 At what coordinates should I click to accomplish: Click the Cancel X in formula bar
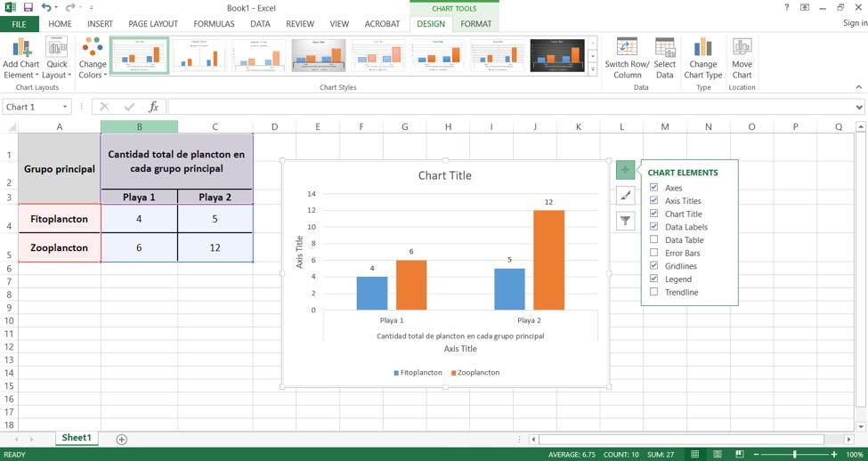point(104,107)
